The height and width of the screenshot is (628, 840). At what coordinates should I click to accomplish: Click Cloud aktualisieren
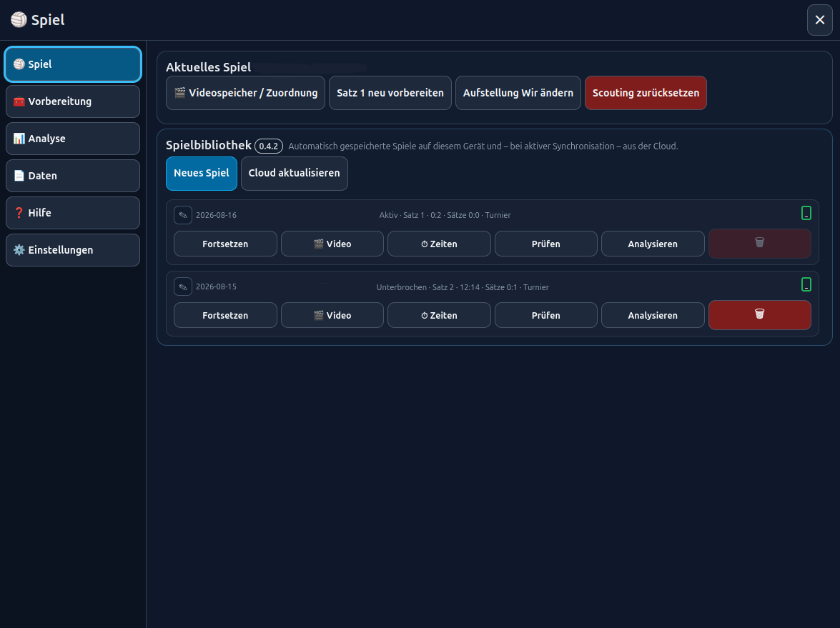click(x=294, y=173)
